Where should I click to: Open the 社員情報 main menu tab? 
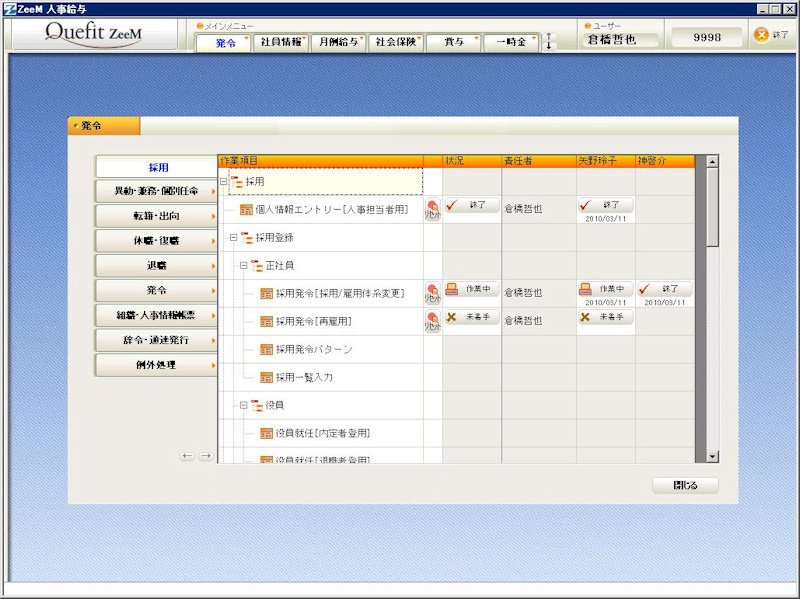click(281, 42)
